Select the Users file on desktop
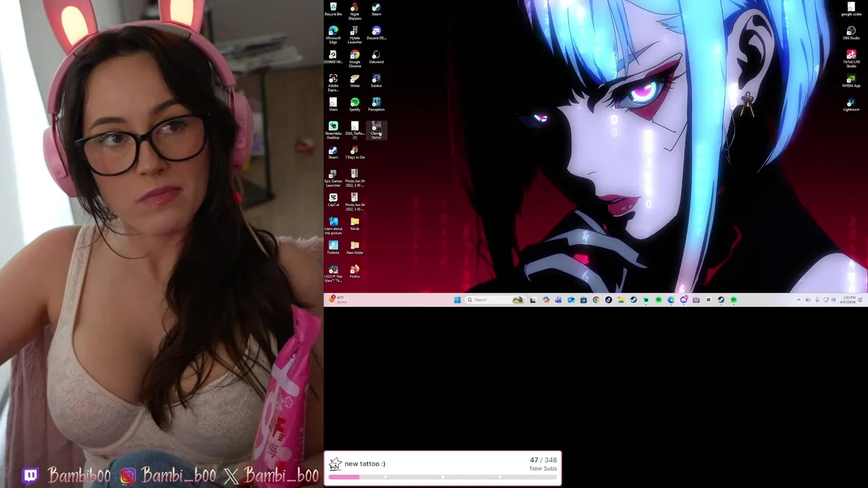The width and height of the screenshot is (868, 488). point(333,104)
